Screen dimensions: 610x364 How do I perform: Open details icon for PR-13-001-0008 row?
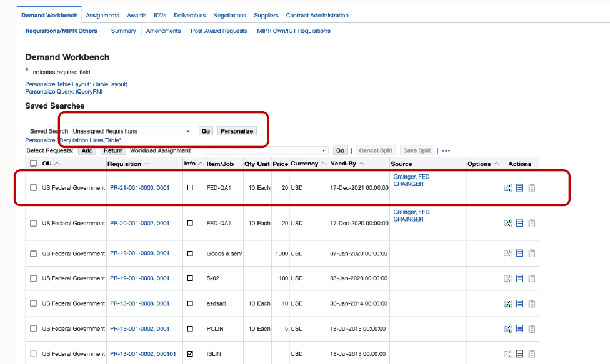point(520,303)
